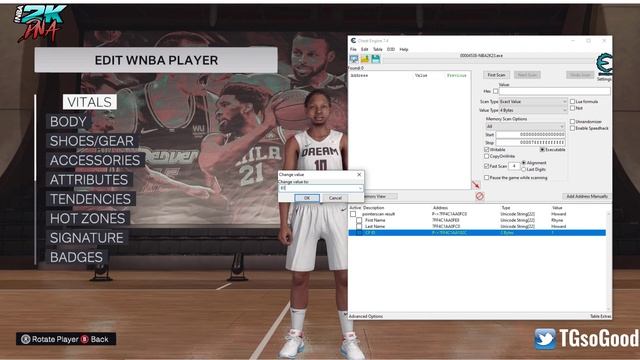Select SIGNATURE in the edit menu
The height and width of the screenshot is (360, 640).
click(87, 238)
